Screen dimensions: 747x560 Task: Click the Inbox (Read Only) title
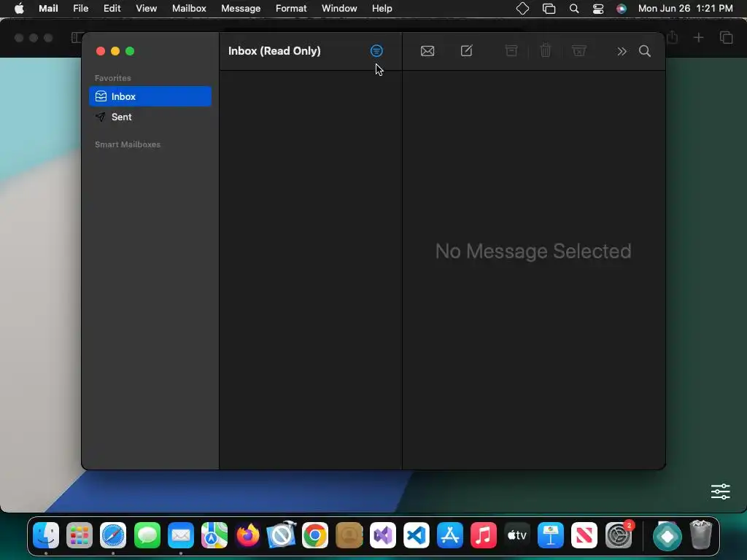click(274, 51)
